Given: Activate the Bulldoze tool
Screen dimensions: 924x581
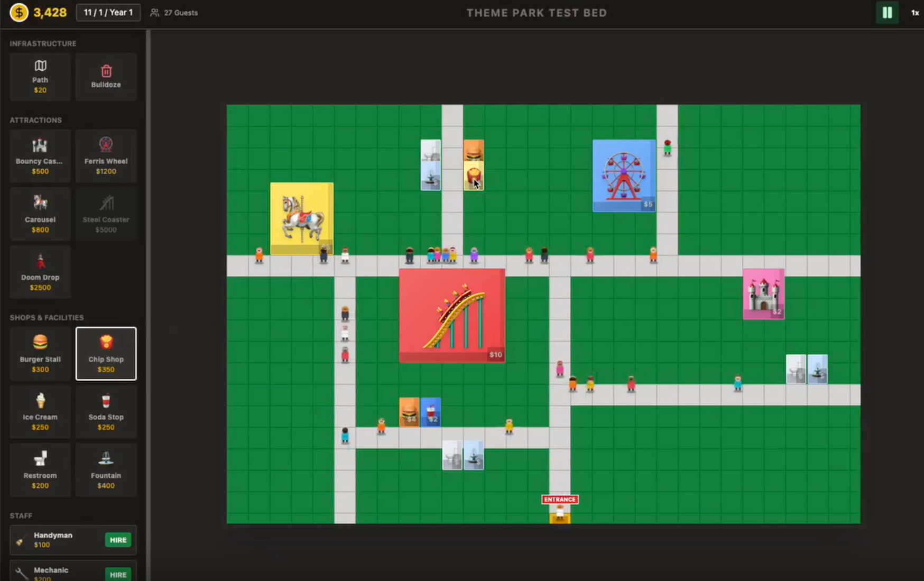Looking at the screenshot, I should coord(106,77).
